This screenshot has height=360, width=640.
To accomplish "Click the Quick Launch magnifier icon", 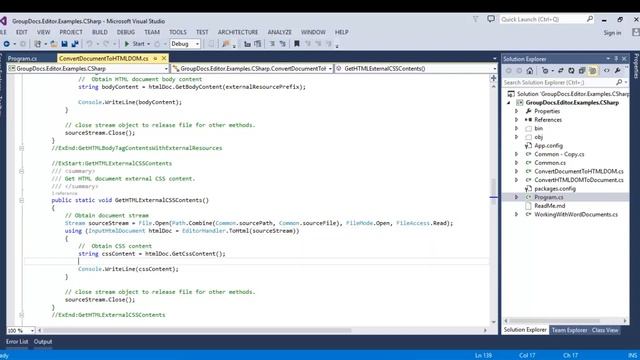I will (x=590, y=19).
